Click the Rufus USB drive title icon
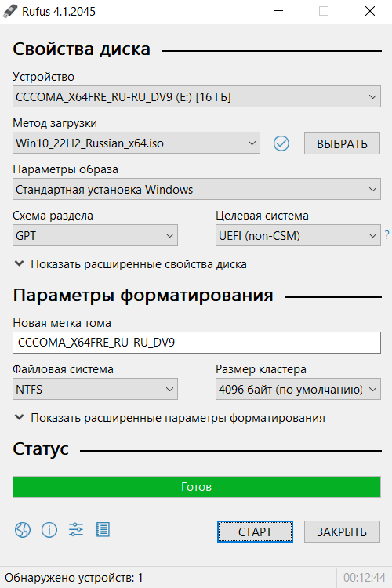Screen dimensions: 392x588 9,11
